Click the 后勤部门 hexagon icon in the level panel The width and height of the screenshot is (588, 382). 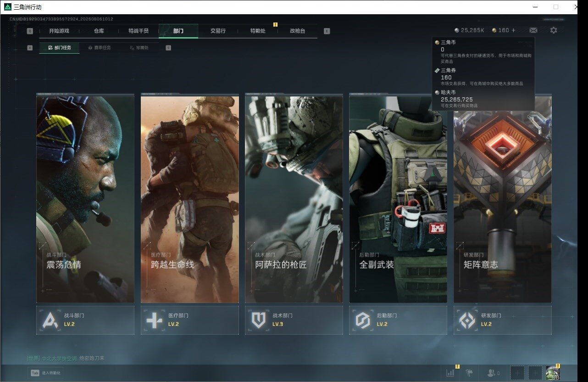coord(363,320)
